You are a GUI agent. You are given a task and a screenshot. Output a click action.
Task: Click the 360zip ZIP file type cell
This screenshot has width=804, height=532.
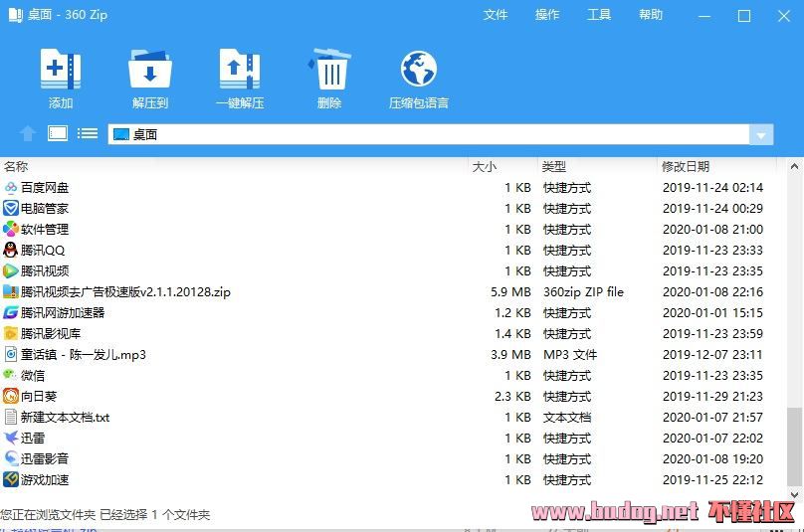[583, 292]
